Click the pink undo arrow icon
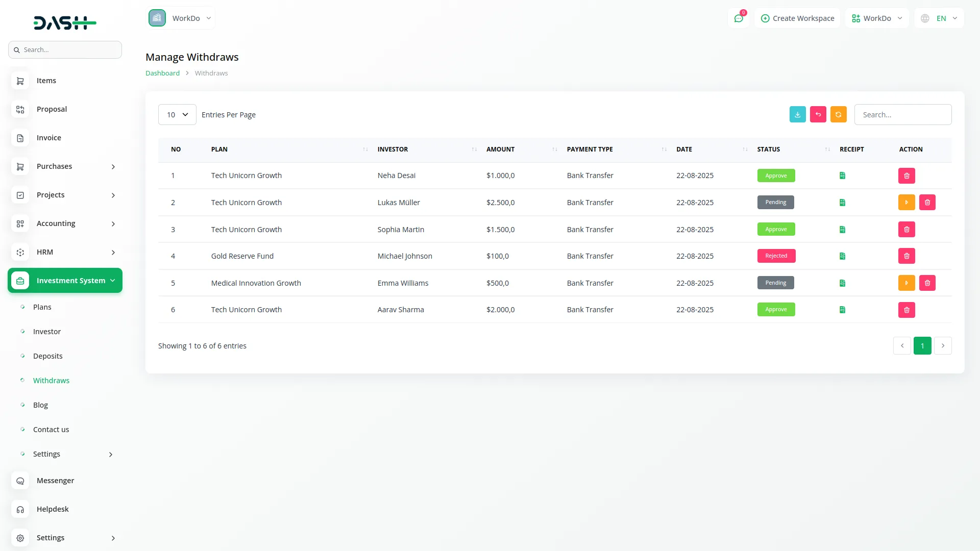 (818, 115)
